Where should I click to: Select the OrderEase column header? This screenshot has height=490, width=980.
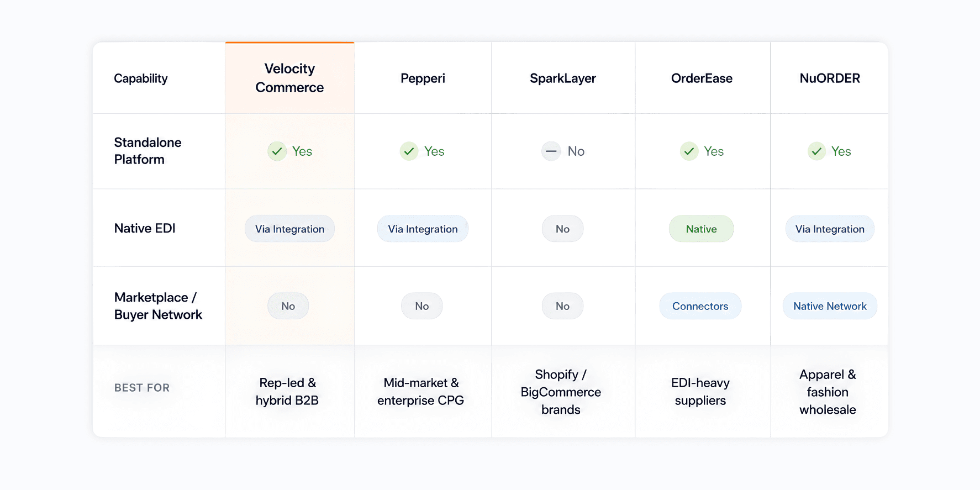tap(702, 78)
